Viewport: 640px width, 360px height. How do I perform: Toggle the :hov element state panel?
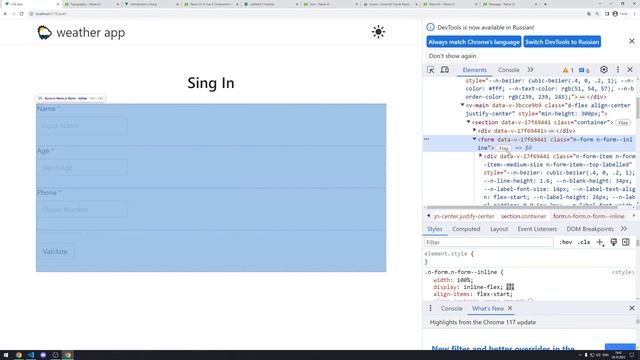pos(565,242)
